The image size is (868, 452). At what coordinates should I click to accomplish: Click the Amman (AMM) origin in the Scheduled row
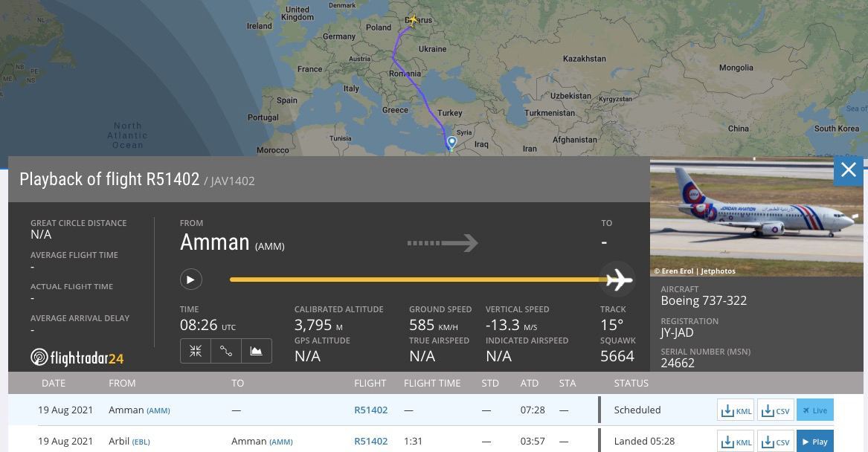pyautogui.click(x=140, y=410)
